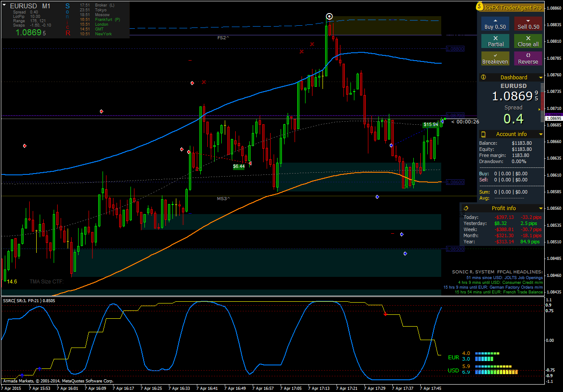Click the IceFX gold dollar logo icon
Viewport: 563px width, 392px height.
(480, 7)
